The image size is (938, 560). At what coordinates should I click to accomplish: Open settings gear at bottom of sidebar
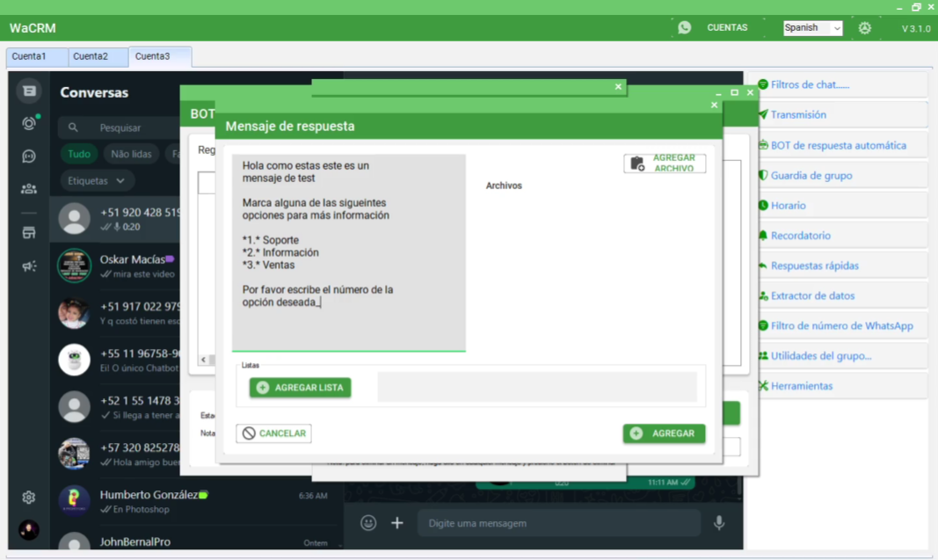28,497
